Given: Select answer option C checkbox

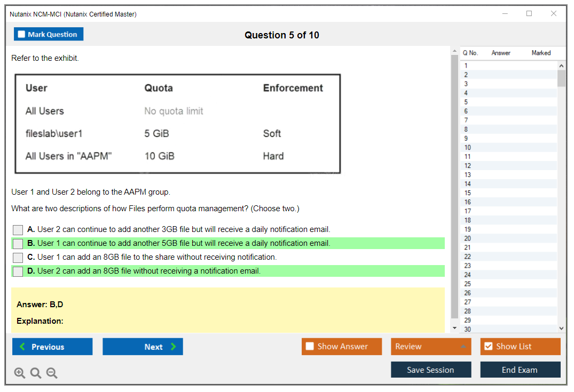Looking at the screenshot, I should 18,258.
